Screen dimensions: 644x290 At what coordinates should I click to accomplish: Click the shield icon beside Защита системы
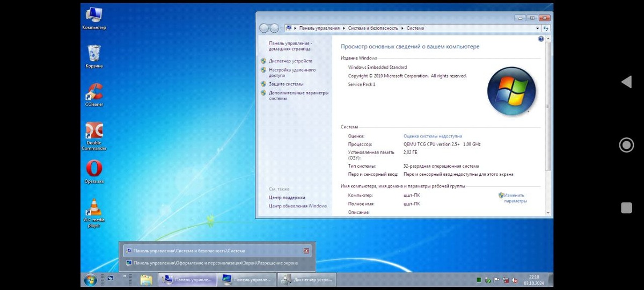pyautogui.click(x=264, y=84)
